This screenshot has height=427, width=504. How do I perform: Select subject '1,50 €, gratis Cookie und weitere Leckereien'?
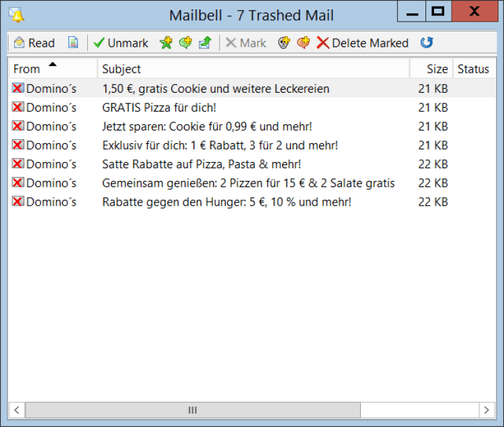tap(216, 89)
